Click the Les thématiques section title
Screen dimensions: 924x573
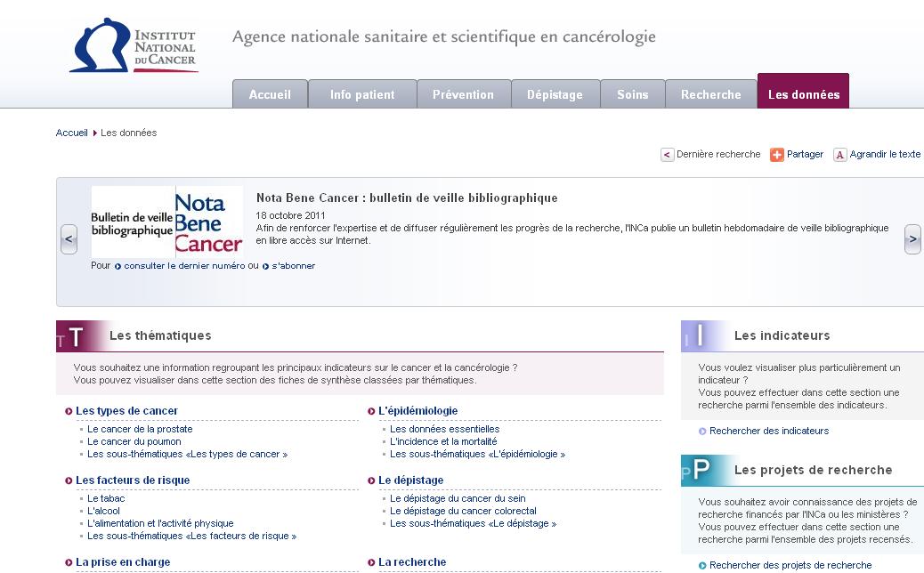pos(160,335)
